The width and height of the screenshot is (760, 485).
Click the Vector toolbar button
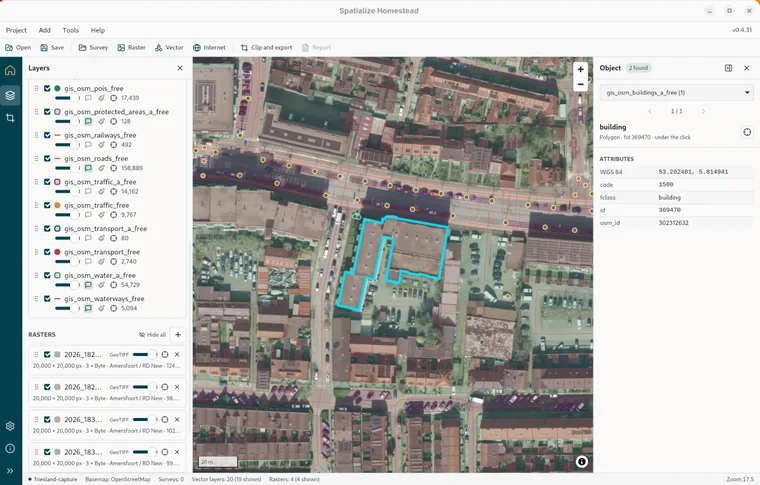click(169, 47)
